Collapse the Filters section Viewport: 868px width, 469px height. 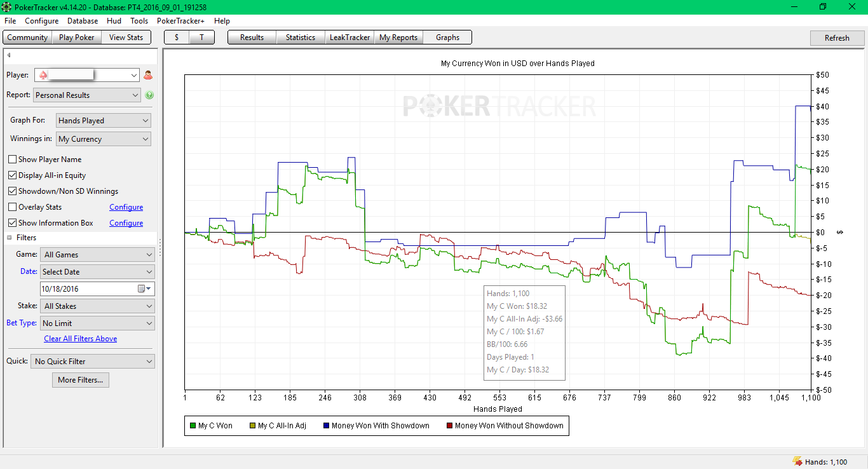[x=10, y=238]
